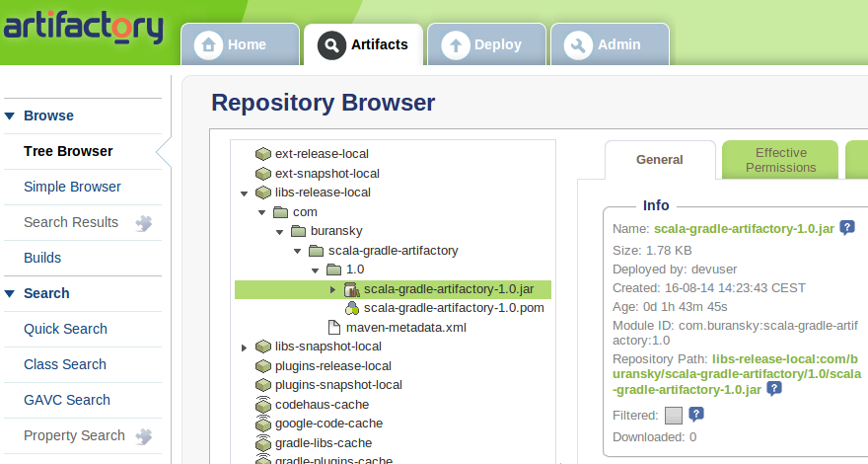Open the Deploy tab
868x464 pixels.
487,44
